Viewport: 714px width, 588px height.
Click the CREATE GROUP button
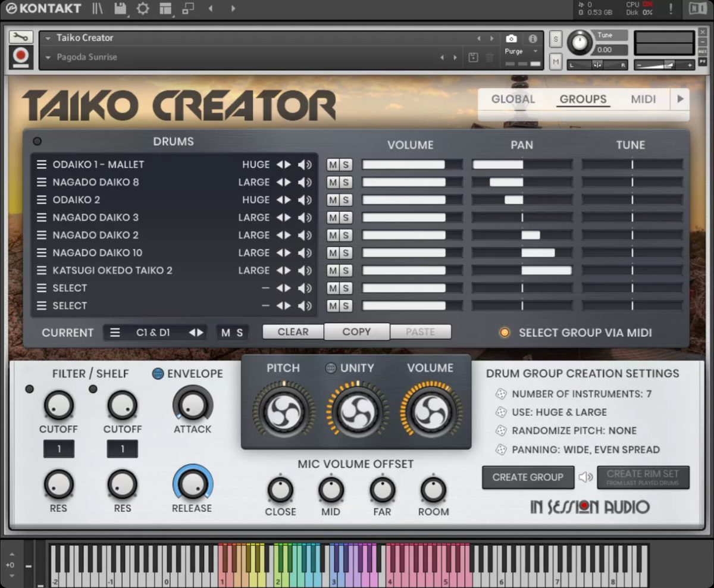tap(528, 477)
